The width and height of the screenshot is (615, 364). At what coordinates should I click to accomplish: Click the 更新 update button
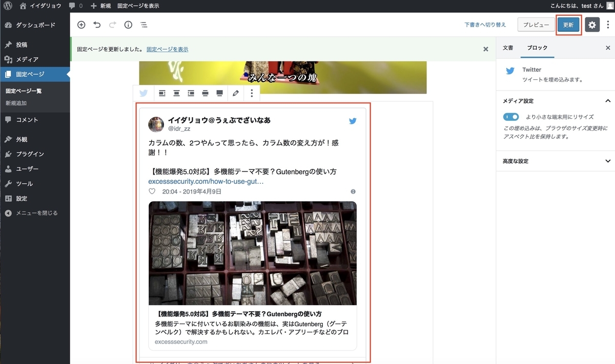tap(568, 25)
